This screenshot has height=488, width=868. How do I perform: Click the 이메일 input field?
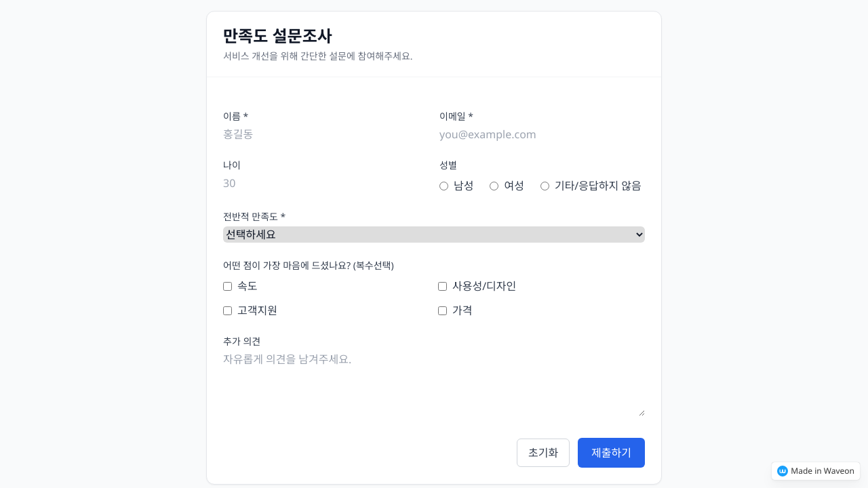point(541,134)
